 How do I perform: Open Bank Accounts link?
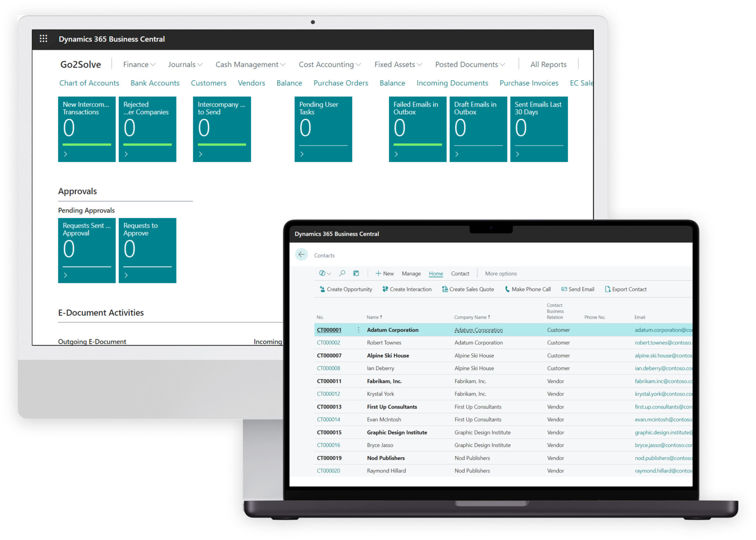[x=155, y=83]
